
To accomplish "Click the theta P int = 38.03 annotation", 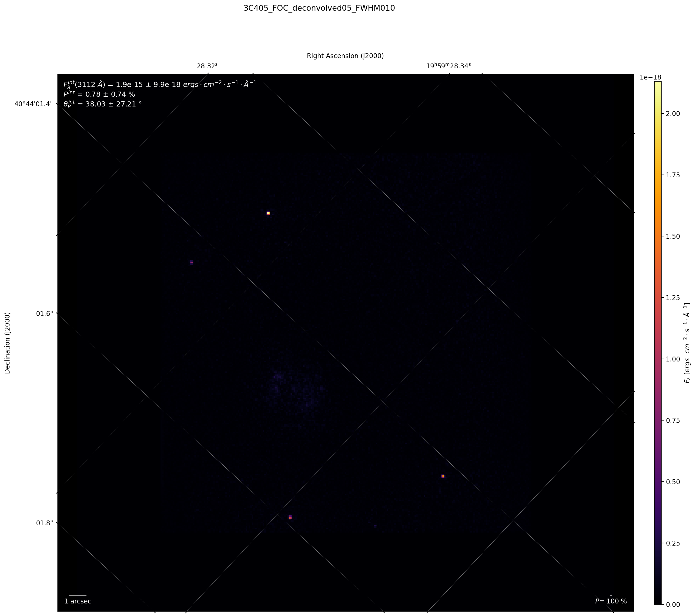I will pyautogui.click(x=103, y=104).
